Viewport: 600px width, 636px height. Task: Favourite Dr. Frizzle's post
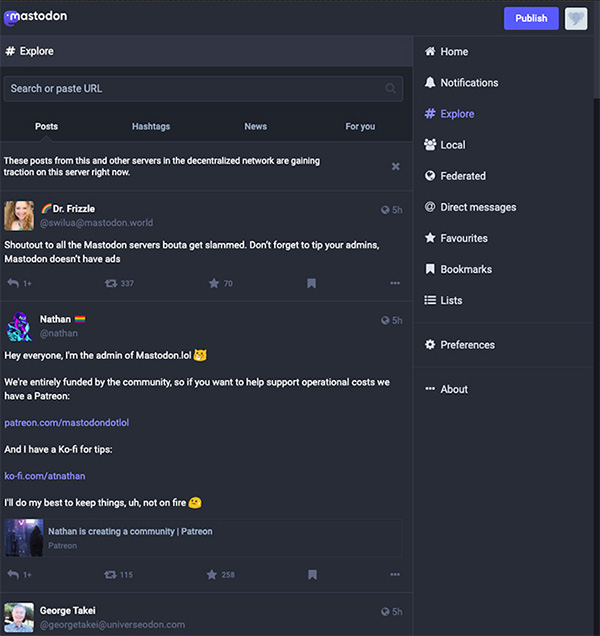(x=220, y=283)
